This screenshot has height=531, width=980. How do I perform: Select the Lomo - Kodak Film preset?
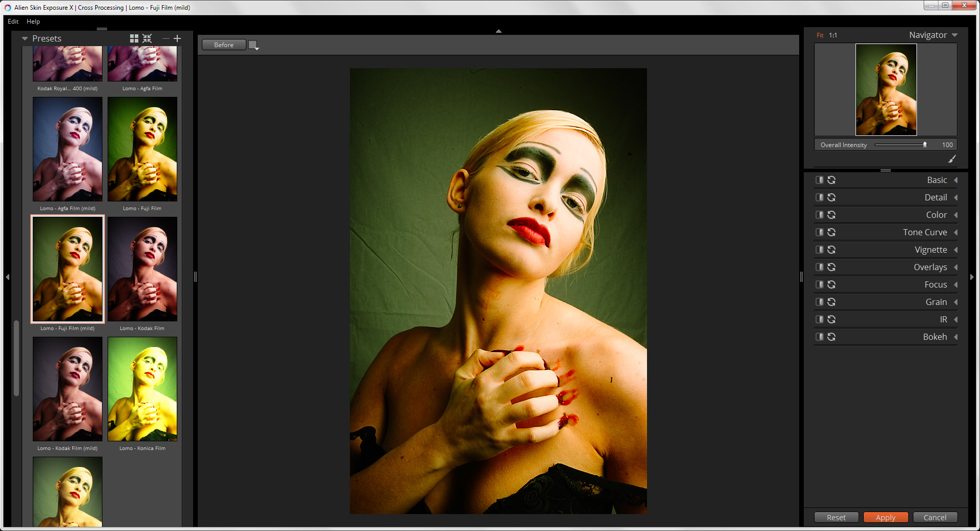(x=142, y=269)
